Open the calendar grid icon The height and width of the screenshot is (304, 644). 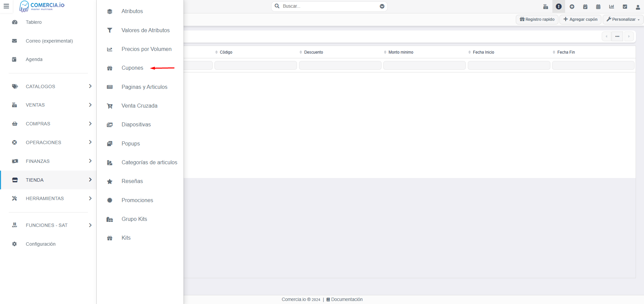(598, 7)
